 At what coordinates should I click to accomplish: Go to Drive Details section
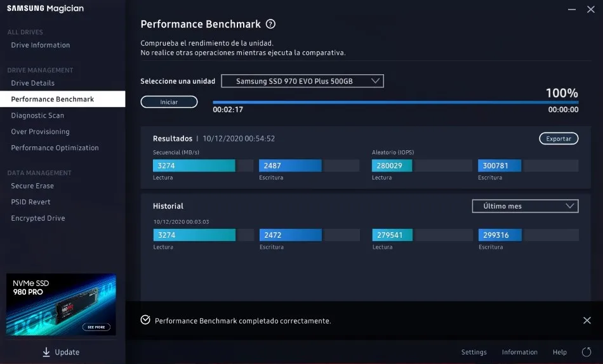(32, 83)
